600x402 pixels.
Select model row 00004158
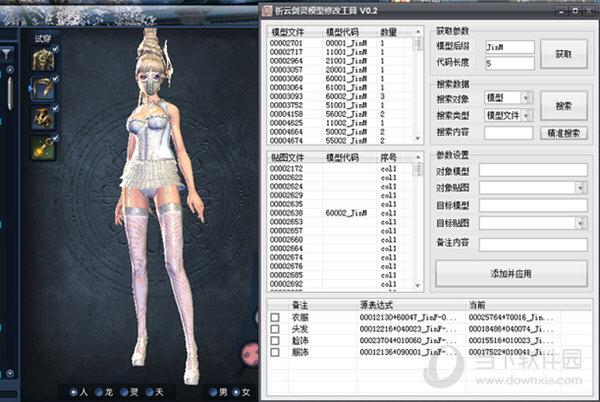coord(341,114)
